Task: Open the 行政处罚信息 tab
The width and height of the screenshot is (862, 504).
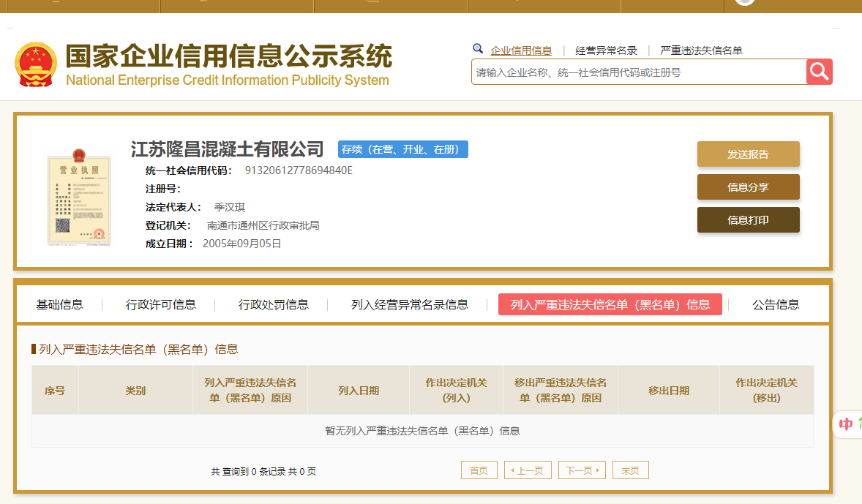Action: pyautogui.click(x=274, y=304)
